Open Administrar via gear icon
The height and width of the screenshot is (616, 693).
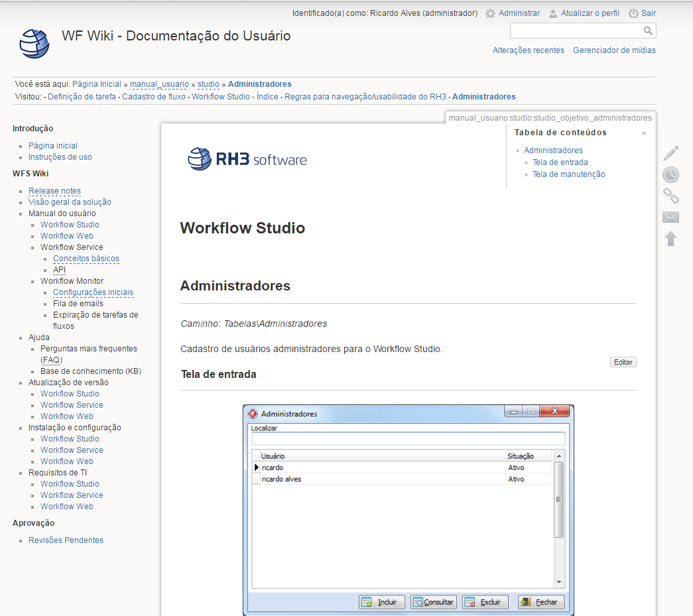point(491,13)
